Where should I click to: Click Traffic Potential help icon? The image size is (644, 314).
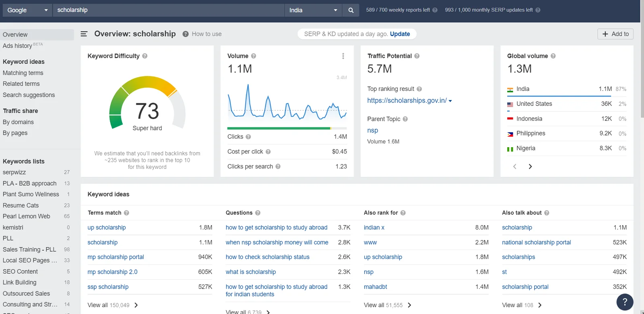(417, 56)
